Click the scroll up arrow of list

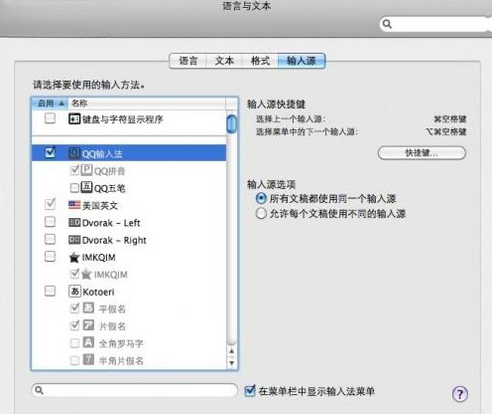pos(232,351)
